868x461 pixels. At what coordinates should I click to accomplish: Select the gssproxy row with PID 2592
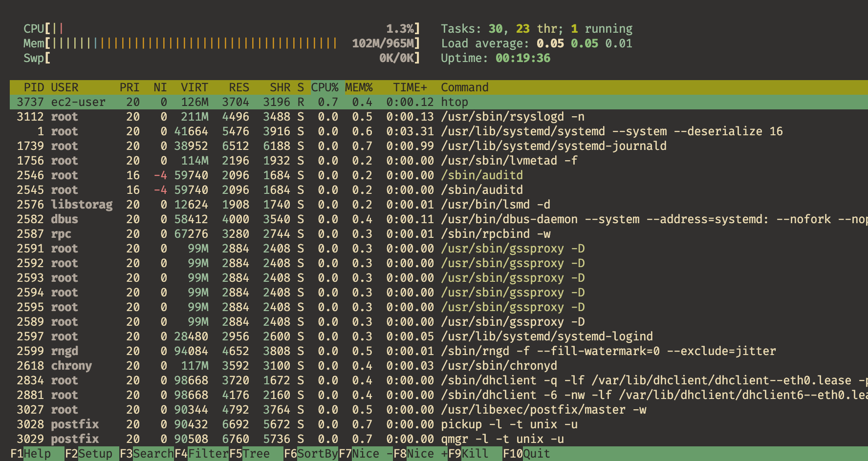[x=439, y=263]
